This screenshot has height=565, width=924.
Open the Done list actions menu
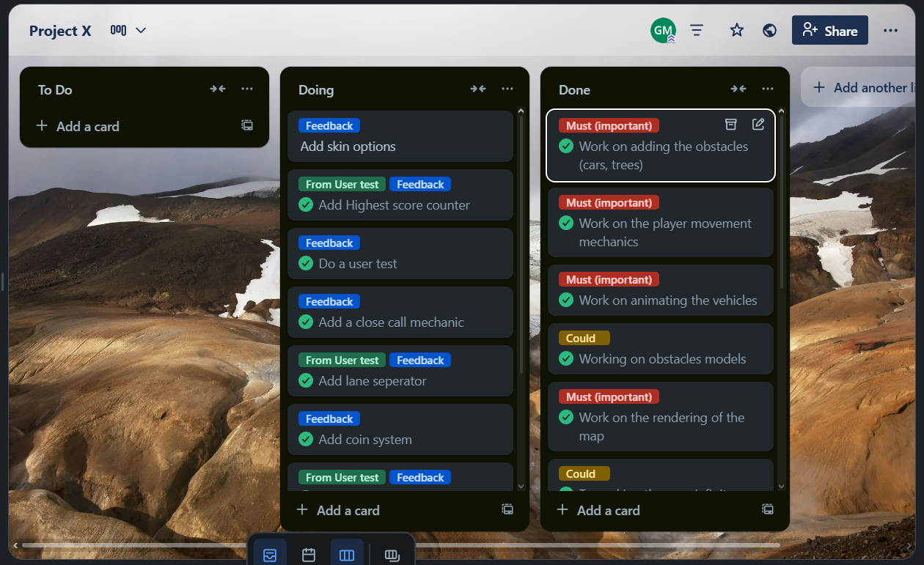[768, 89]
